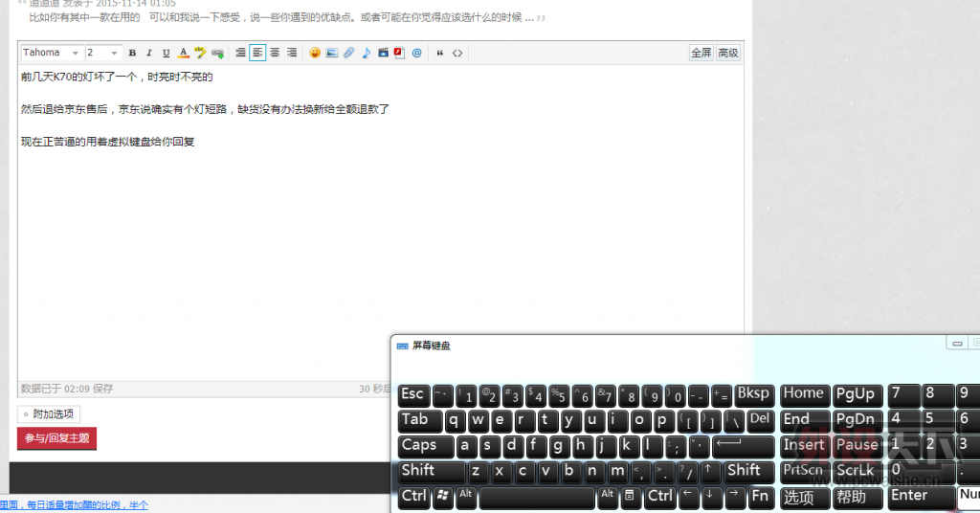Expand the 附加选项 additional options section
Viewport: 980px width, 513px height.
tap(49, 414)
